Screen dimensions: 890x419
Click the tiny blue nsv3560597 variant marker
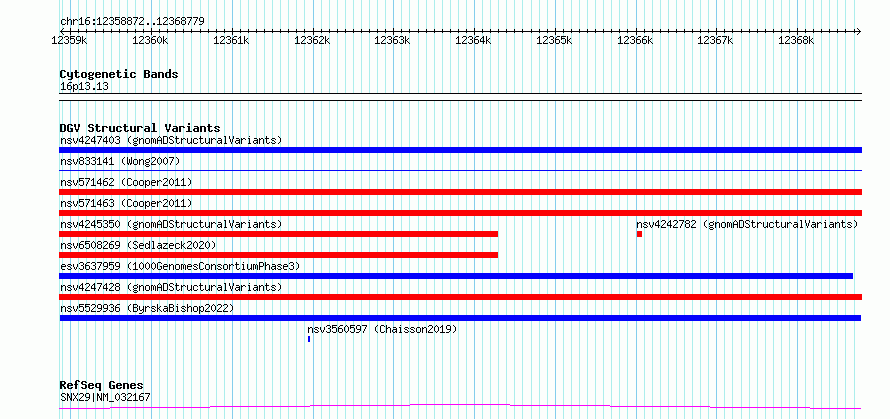(x=309, y=339)
